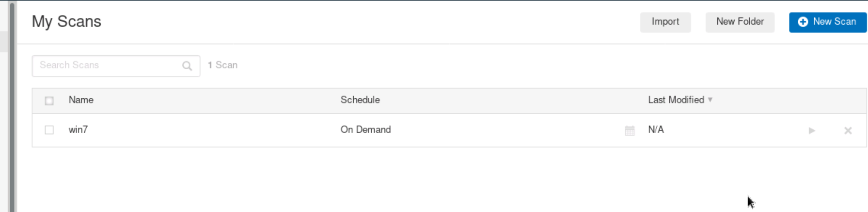The image size is (868, 212).
Task: Click the plus icon on New Scan
Action: click(x=803, y=22)
